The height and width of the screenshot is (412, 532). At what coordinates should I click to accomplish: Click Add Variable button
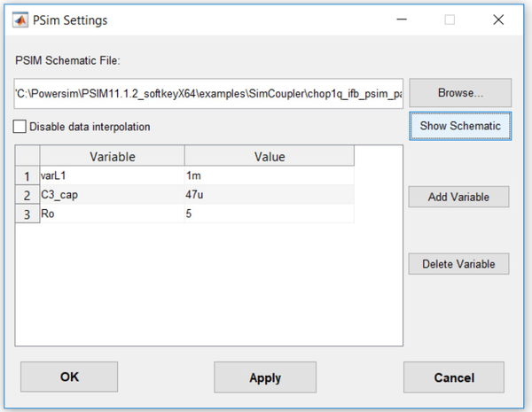click(458, 197)
